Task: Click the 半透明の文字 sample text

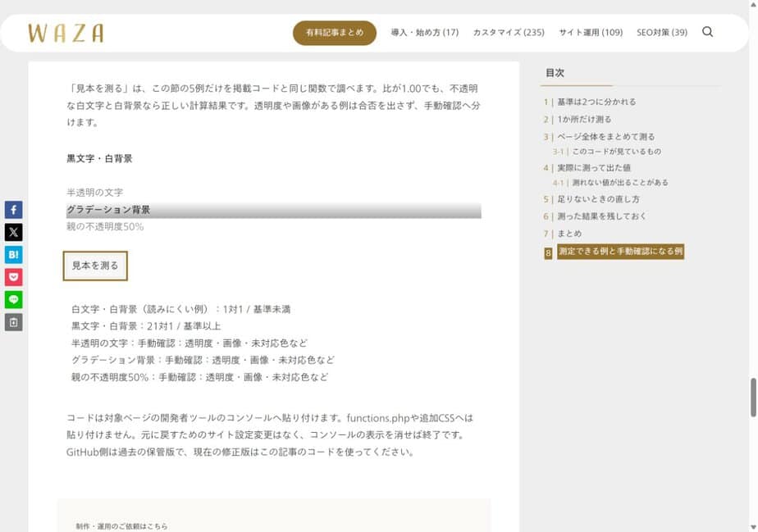Action: [x=95, y=193]
